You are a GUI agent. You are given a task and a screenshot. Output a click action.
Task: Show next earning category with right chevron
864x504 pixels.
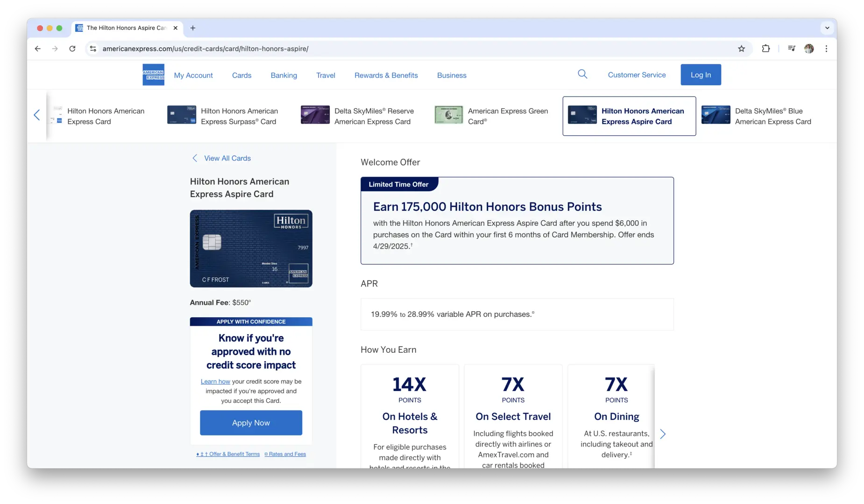662,434
